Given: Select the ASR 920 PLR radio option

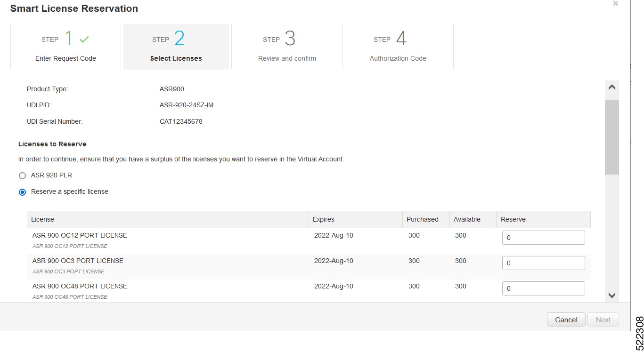Looking at the screenshot, I should (22, 175).
